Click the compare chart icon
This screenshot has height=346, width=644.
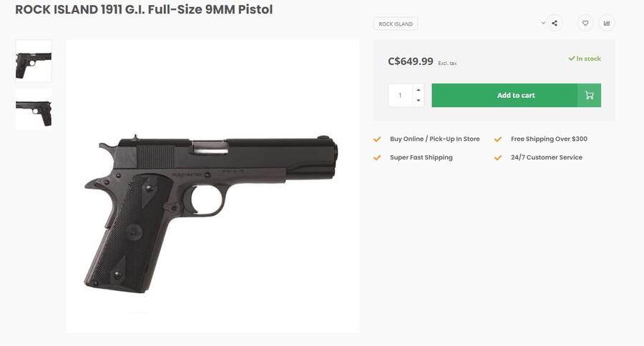point(607,23)
